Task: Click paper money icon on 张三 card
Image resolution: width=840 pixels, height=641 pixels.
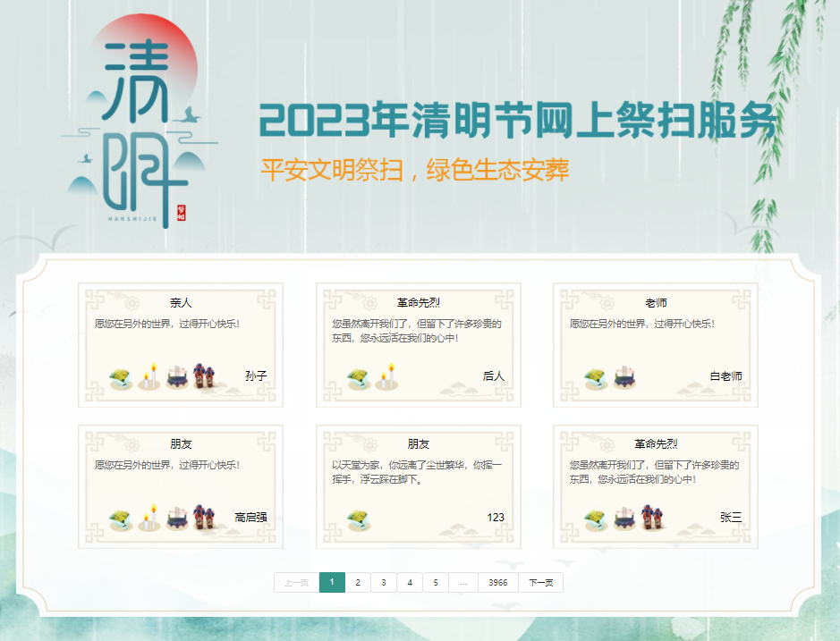Action: 596,520
